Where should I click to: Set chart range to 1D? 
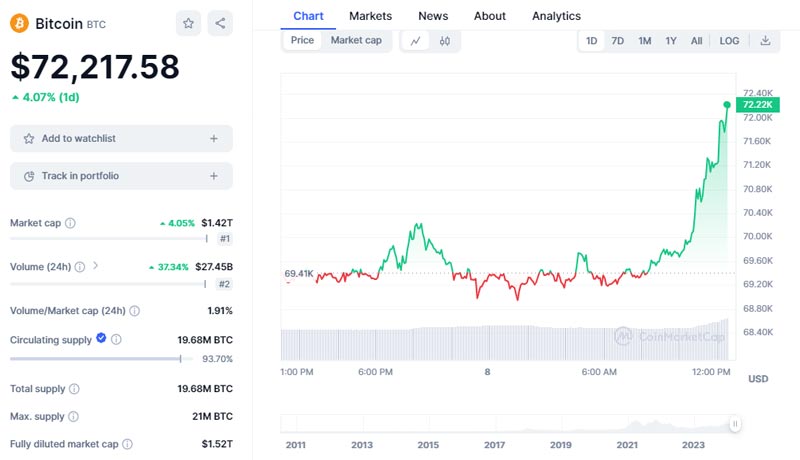pos(591,41)
